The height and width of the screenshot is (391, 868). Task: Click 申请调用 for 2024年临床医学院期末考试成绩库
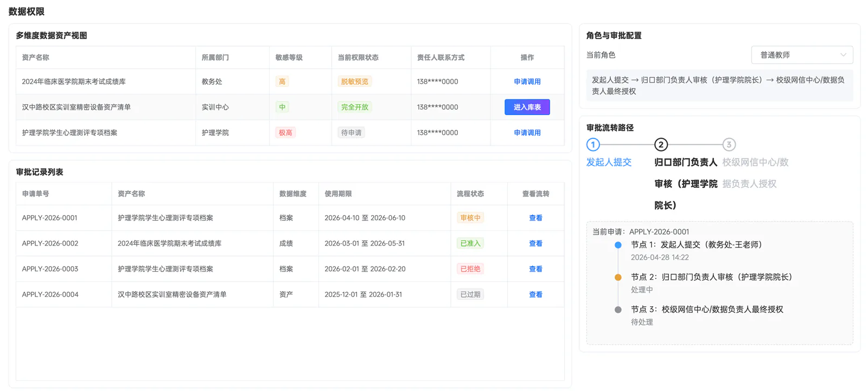coord(527,81)
